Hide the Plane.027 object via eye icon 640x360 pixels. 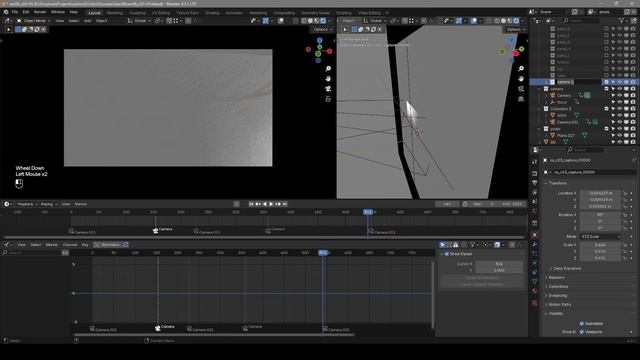click(620, 135)
